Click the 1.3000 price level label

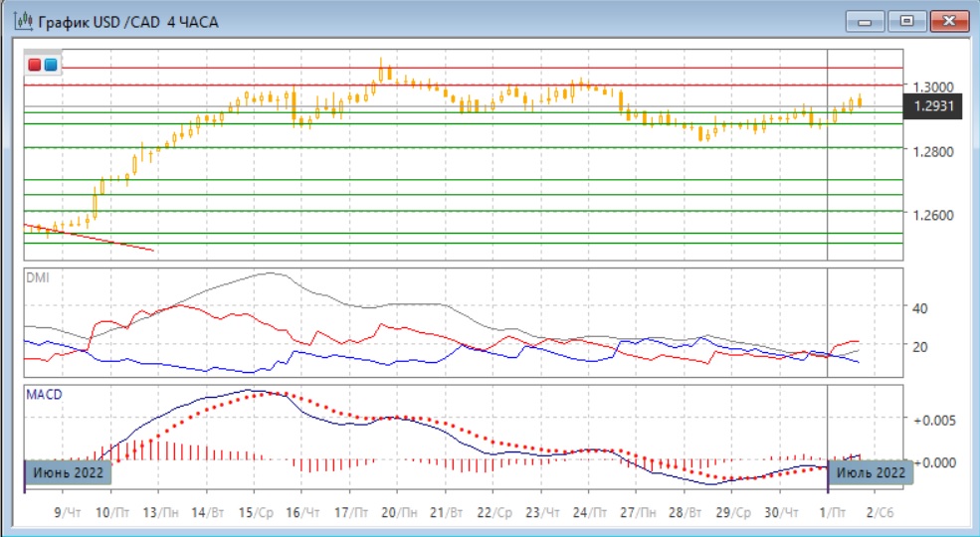pyautogui.click(x=935, y=88)
